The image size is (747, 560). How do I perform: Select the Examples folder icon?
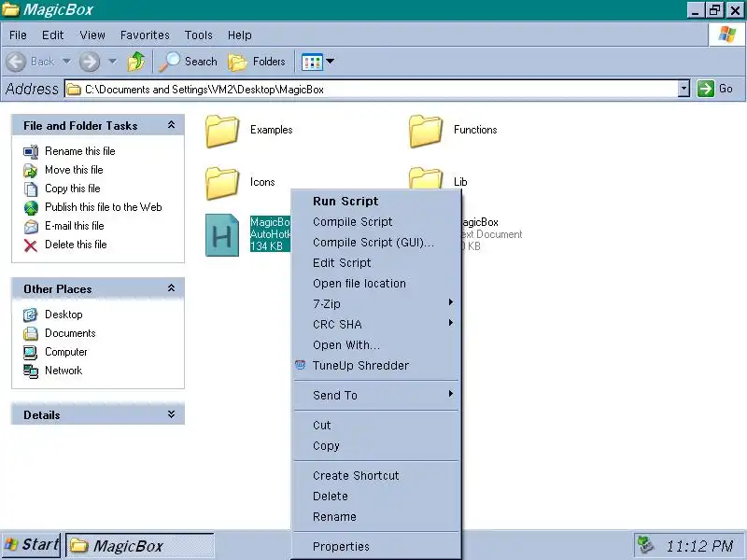tap(222, 131)
